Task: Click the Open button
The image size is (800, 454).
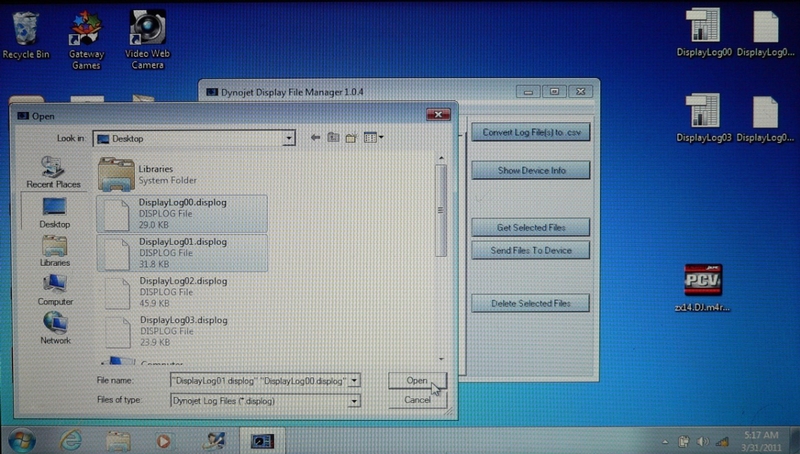Action: pos(417,381)
